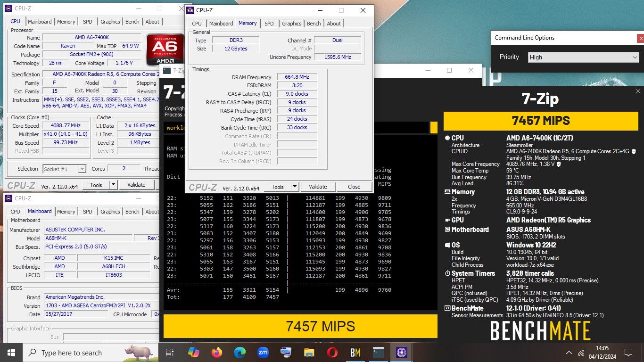Select Mainboard tab in the Memory CPU-Z window
The image size is (644, 362).
click(x=221, y=24)
